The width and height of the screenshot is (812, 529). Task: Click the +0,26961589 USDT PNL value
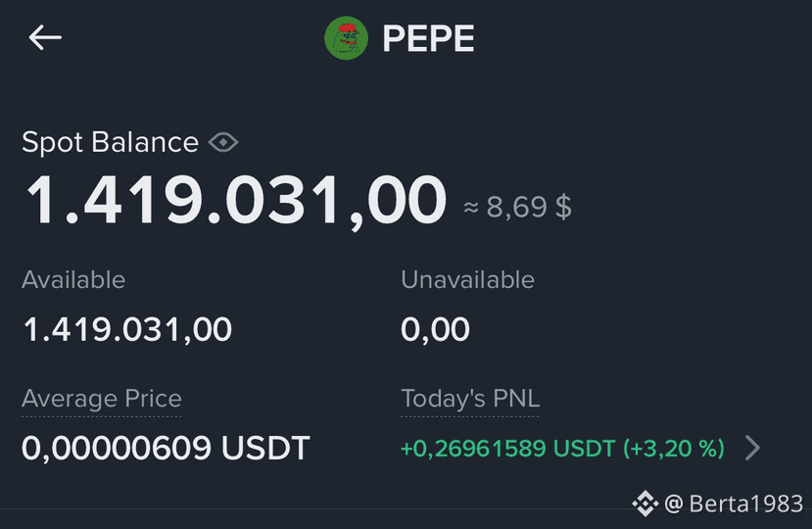click(x=508, y=449)
